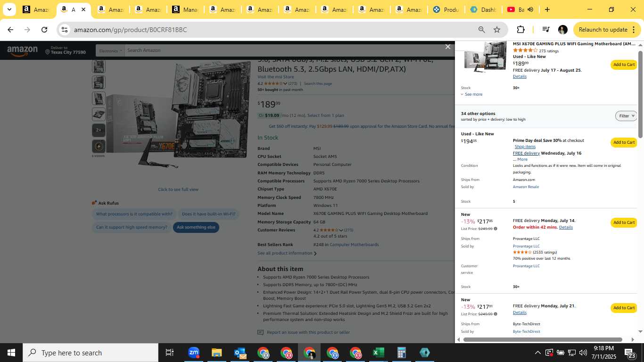Open a new browser tab

pos(547,9)
